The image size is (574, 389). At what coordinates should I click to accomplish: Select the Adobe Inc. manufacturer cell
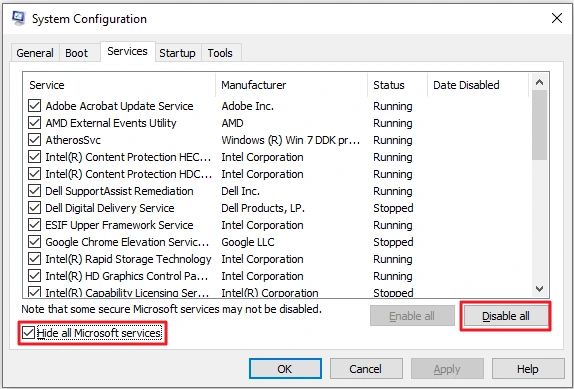247,106
